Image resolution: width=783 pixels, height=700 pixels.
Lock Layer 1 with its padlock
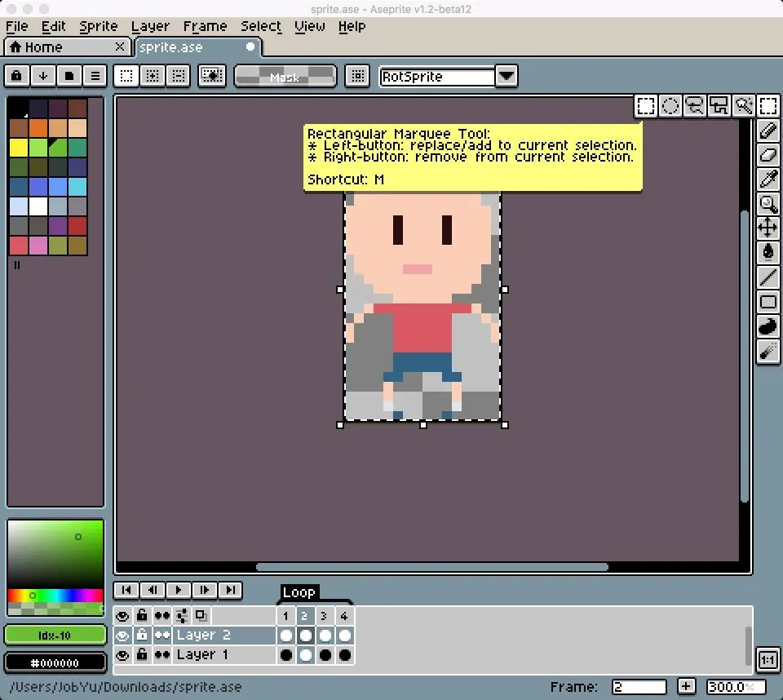pyautogui.click(x=142, y=654)
